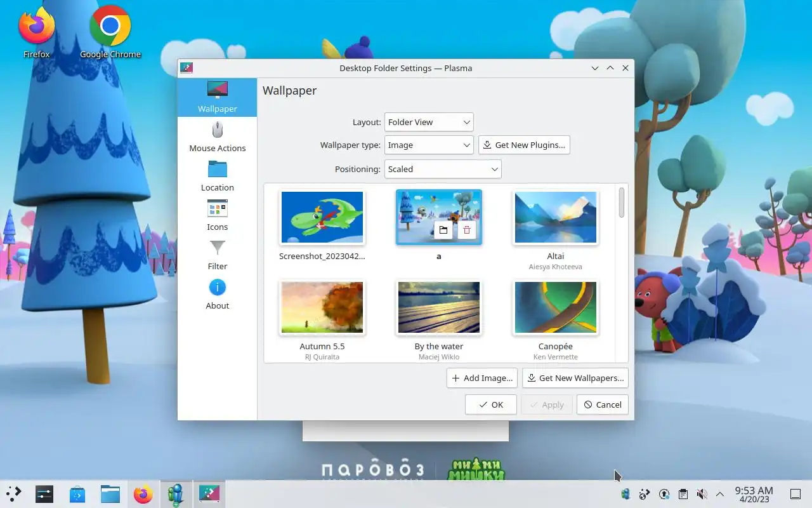Click the 'Maciej Wiklo' author label

pyautogui.click(x=439, y=357)
